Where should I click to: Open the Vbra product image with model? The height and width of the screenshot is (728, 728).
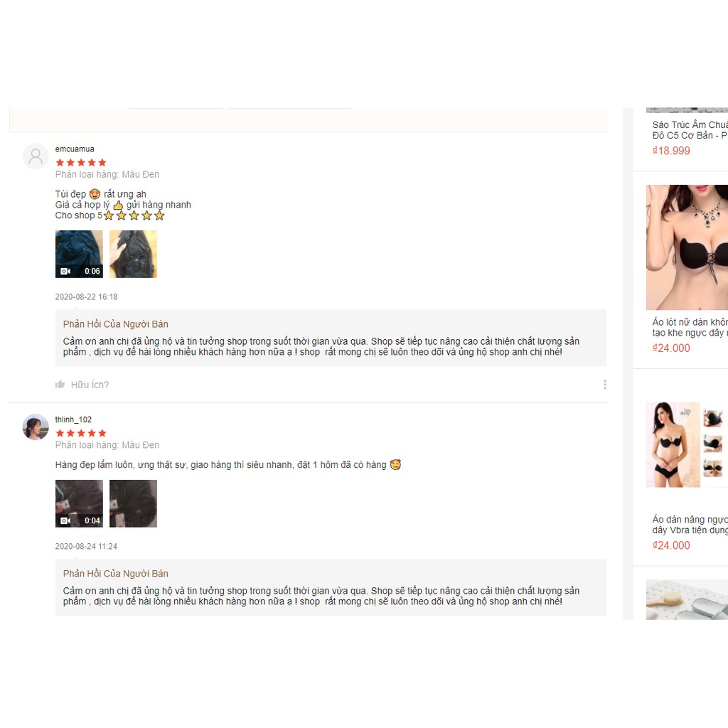pos(687,444)
